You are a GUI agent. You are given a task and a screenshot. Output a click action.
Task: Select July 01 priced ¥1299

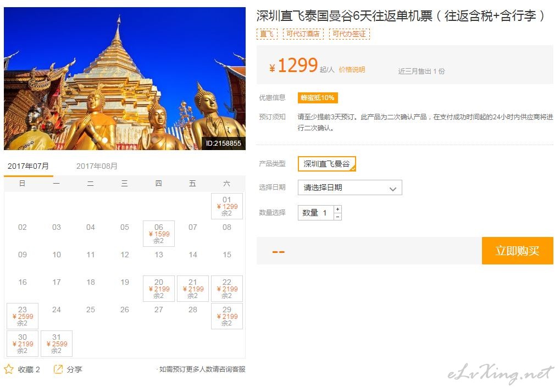(227, 206)
